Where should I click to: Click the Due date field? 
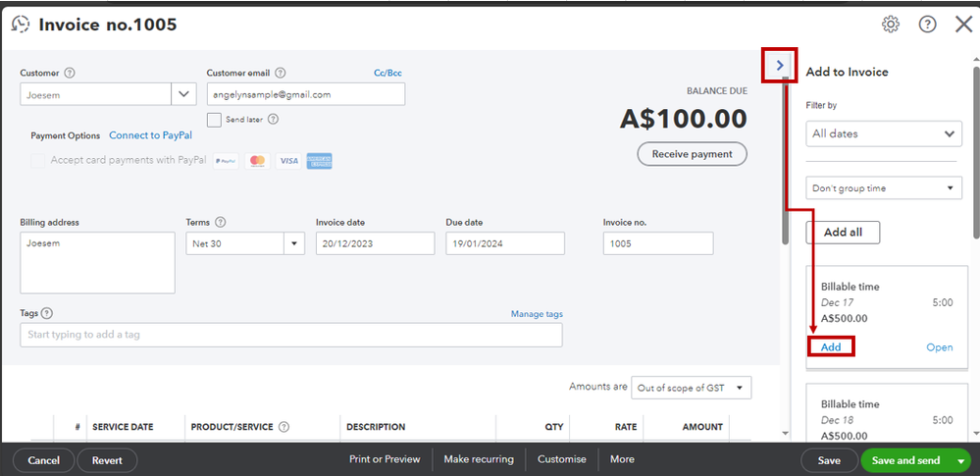point(505,243)
